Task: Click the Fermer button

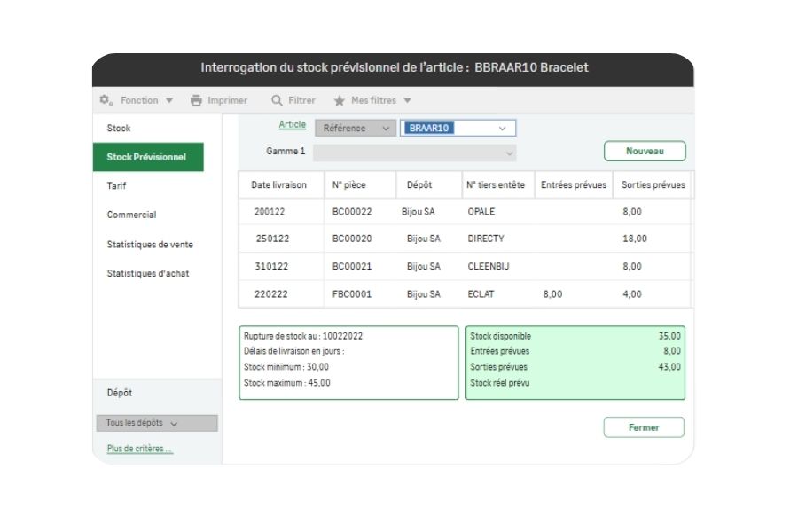Action: 644,427
